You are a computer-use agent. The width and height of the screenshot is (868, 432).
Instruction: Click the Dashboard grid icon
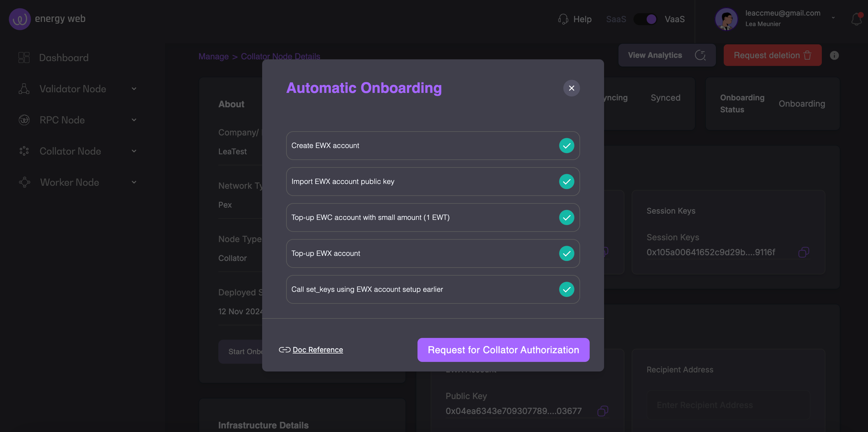(x=24, y=58)
